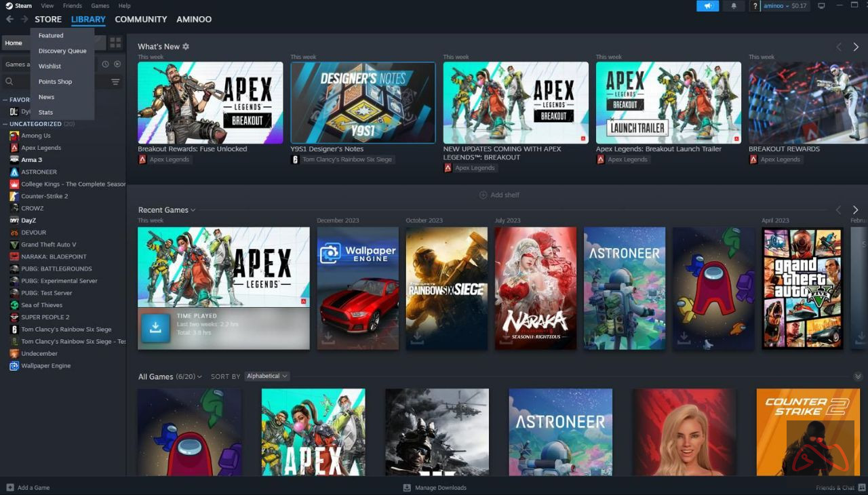Switch to grid collections view icon

[115, 43]
